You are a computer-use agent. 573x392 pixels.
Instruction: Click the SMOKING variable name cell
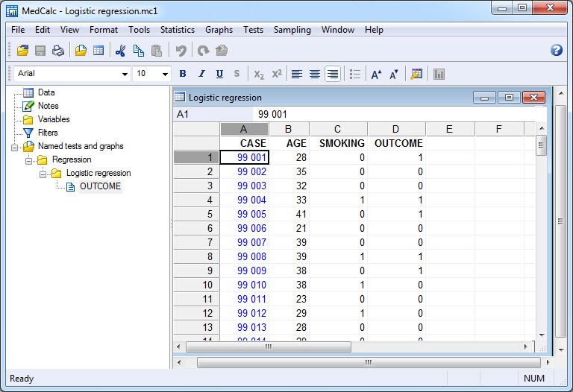point(338,143)
